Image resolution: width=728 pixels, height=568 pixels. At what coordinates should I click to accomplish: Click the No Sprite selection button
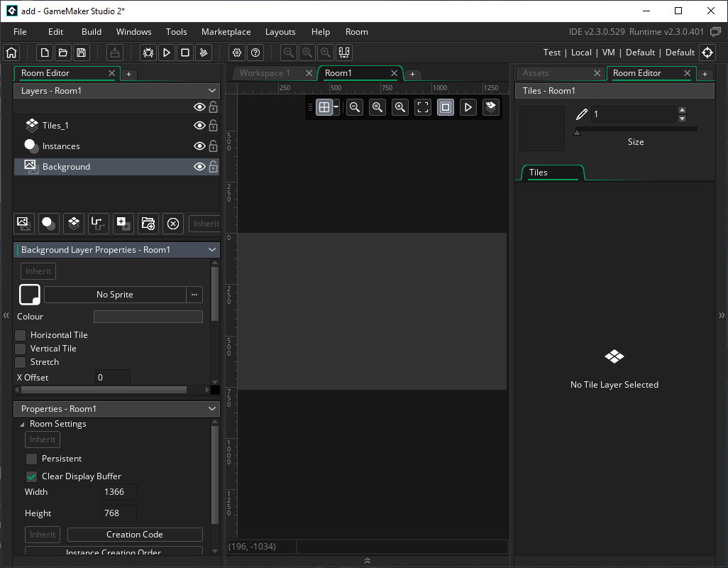(115, 295)
